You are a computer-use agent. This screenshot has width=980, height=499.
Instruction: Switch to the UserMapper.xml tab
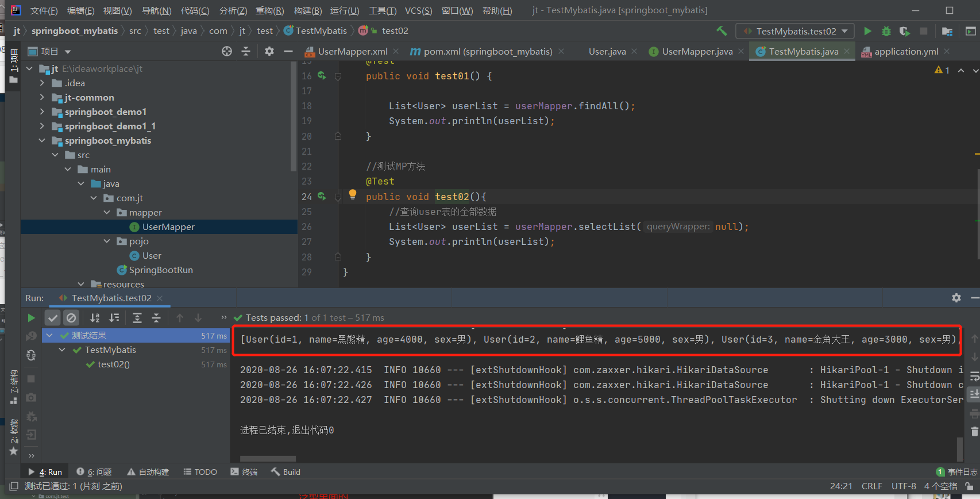coord(353,51)
